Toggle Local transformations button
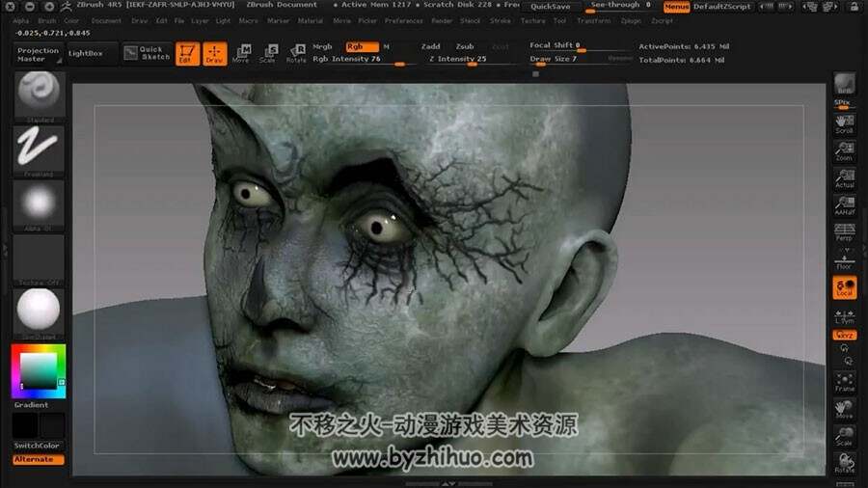The image size is (868, 488). (844, 287)
